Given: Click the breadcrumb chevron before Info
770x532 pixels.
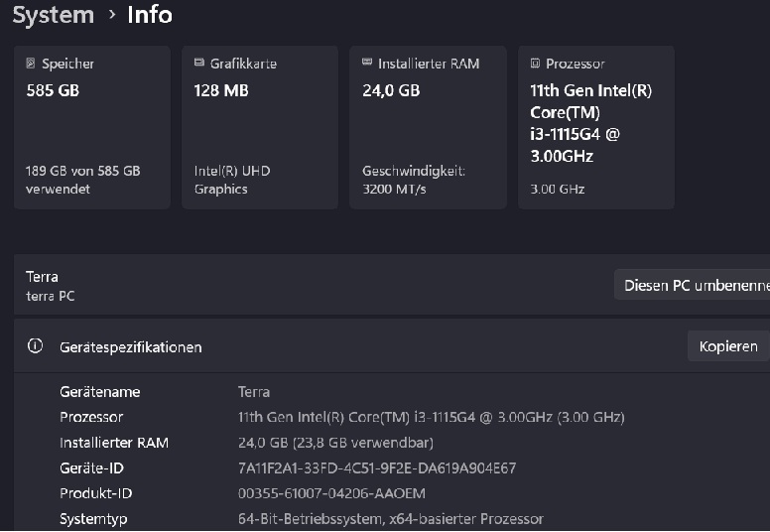Looking at the screenshot, I should tap(112, 15).
